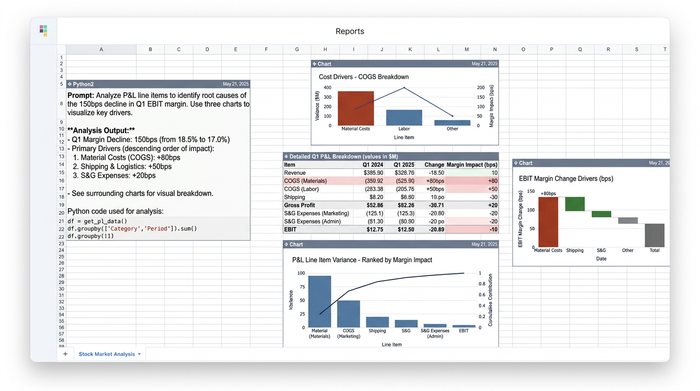Click the Cost Drivers - COGS Breakdown chart title
This screenshot has height=391, width=700.
click(x=363, y=77)
